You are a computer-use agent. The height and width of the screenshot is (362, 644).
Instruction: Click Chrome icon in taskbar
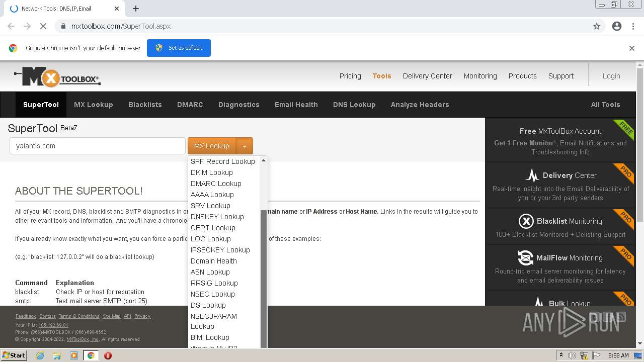pos(91,355)
